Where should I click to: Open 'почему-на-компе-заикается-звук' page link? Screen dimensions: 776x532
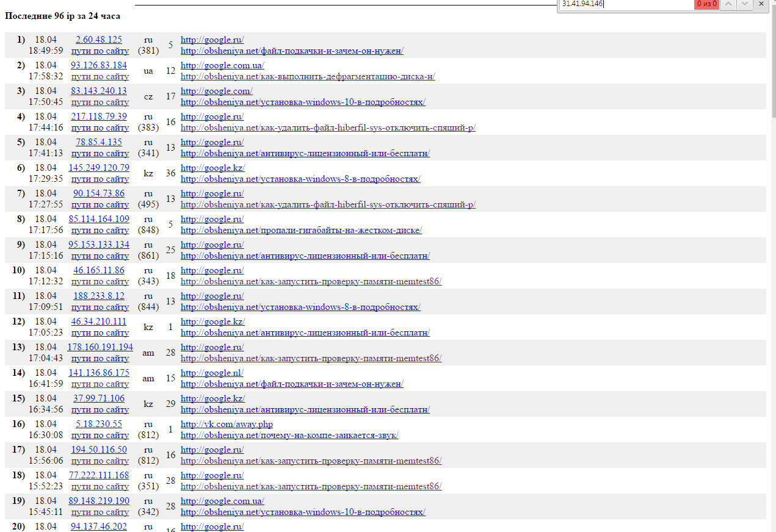click(x=289, y=435)
